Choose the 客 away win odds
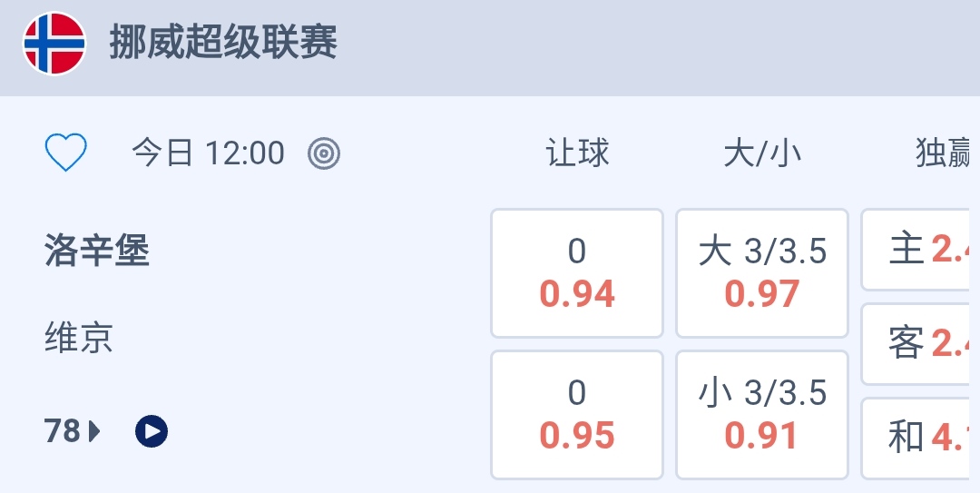This screenshot has height=493, width=980. pyautogui.click(x=921, y=344)
